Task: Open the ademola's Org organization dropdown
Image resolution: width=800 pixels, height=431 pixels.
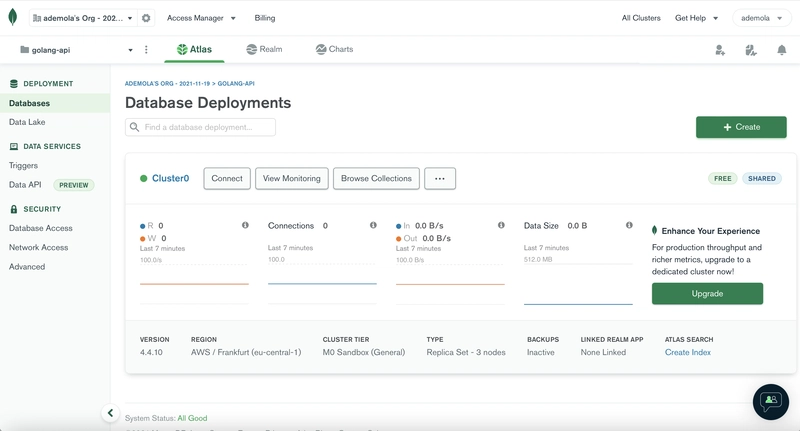Action: pyautogui.click(x=83, y=18)
